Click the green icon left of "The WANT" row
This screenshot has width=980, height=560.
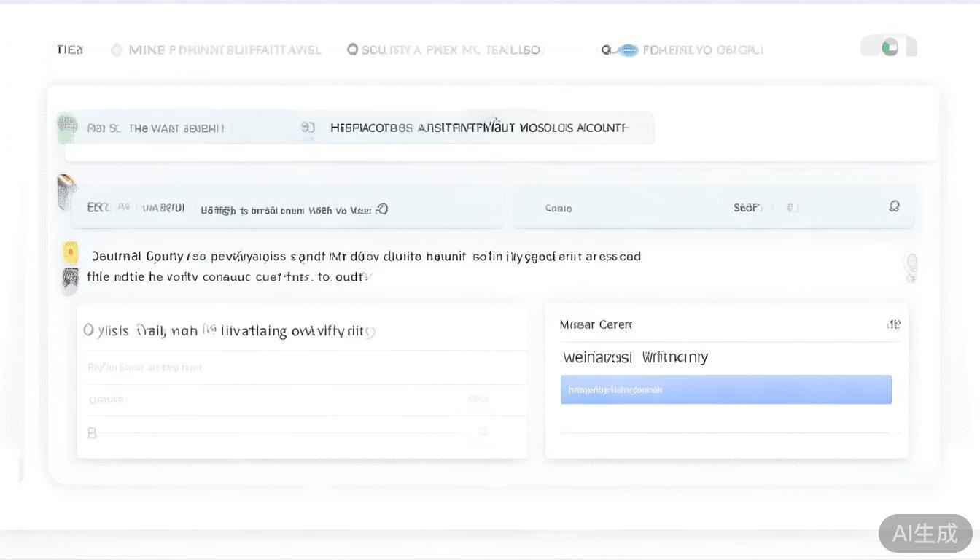point(67,128)
